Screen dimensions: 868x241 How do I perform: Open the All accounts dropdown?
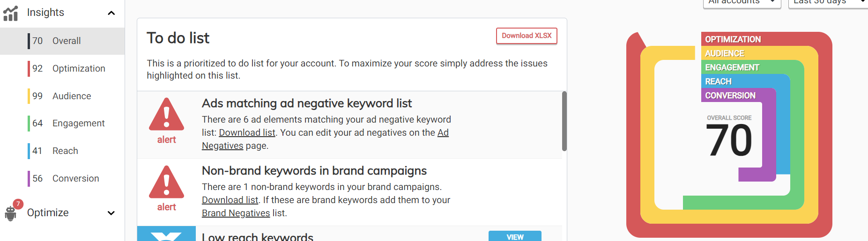pos(742,3)
